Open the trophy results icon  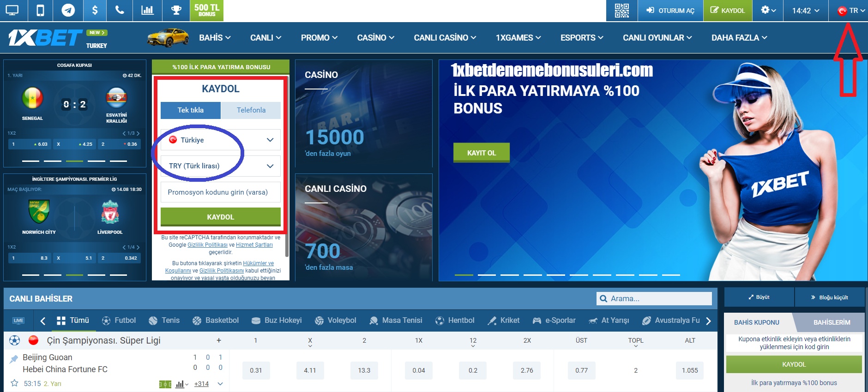coord(176,10)
